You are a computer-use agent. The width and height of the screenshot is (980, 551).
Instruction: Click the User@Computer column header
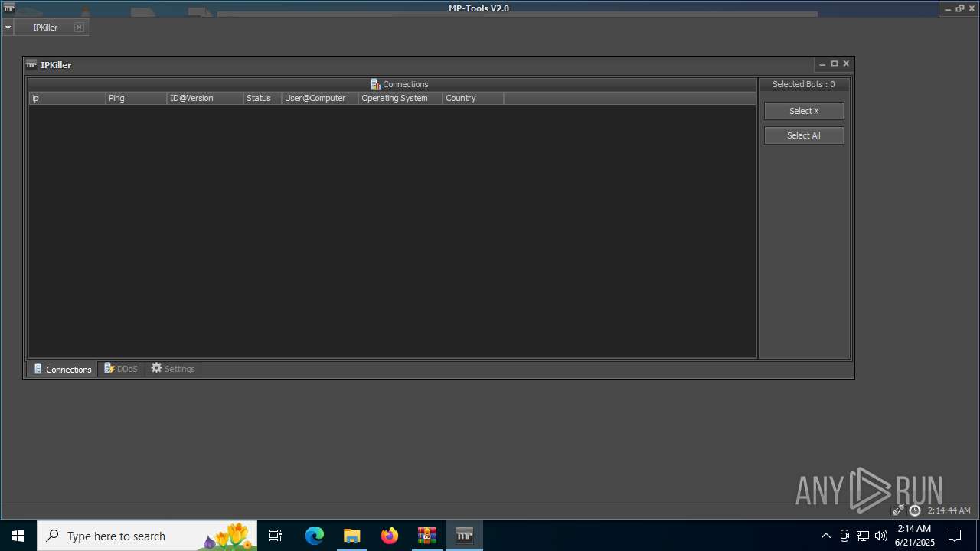click(x=320, y=98)
